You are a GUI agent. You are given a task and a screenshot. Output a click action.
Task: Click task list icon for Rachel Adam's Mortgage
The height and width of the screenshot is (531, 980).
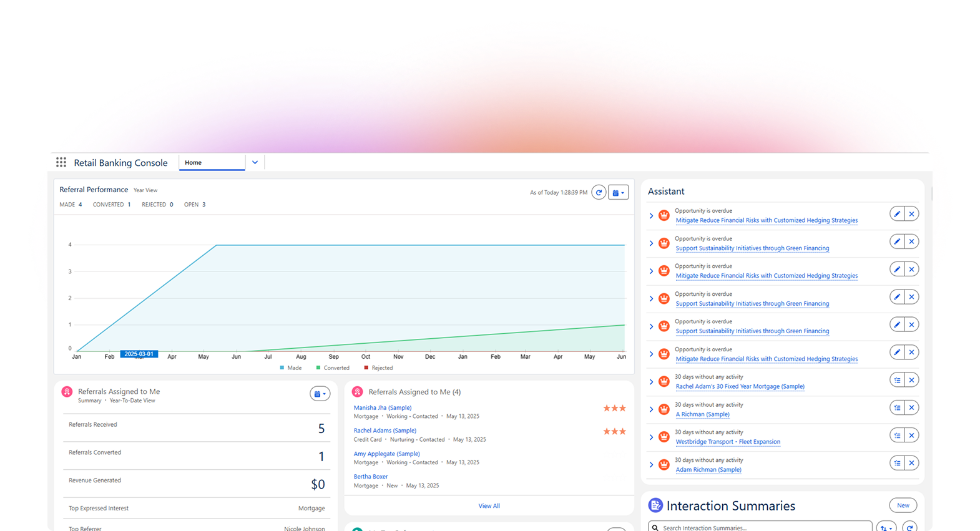pos(897,380)
